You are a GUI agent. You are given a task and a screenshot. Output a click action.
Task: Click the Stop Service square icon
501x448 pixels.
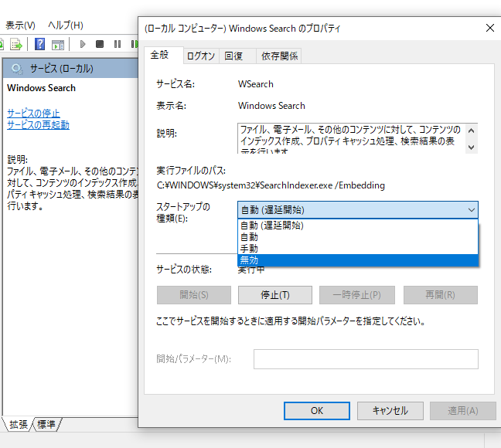(x=100, y=44)
